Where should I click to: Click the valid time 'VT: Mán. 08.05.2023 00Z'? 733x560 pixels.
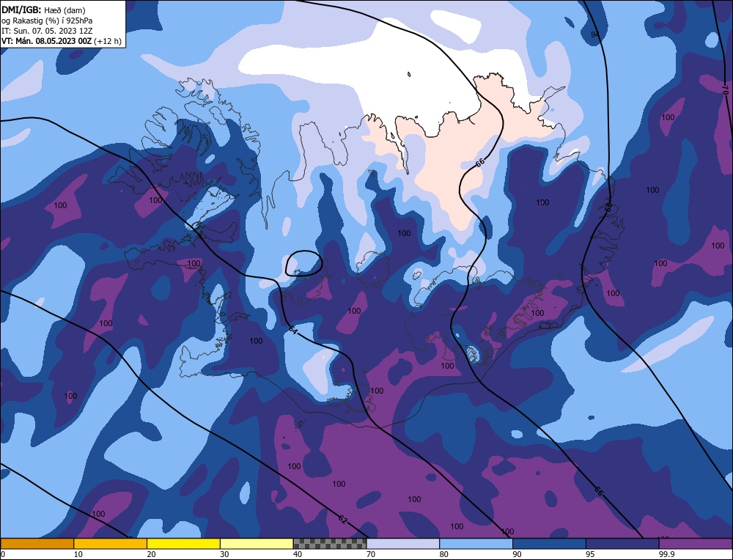(x=47, y=41)
